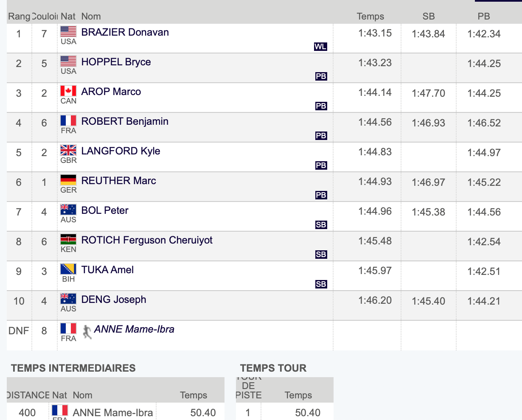Click the Australian flag beside DENG Joseph
Screen dimensions: 522x420
(x=68, y=299)
